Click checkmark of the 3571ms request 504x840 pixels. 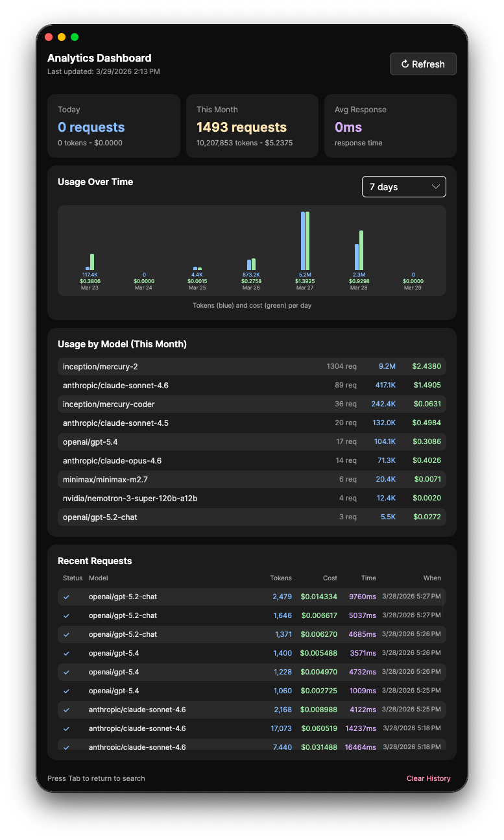(x=66, y=653)
